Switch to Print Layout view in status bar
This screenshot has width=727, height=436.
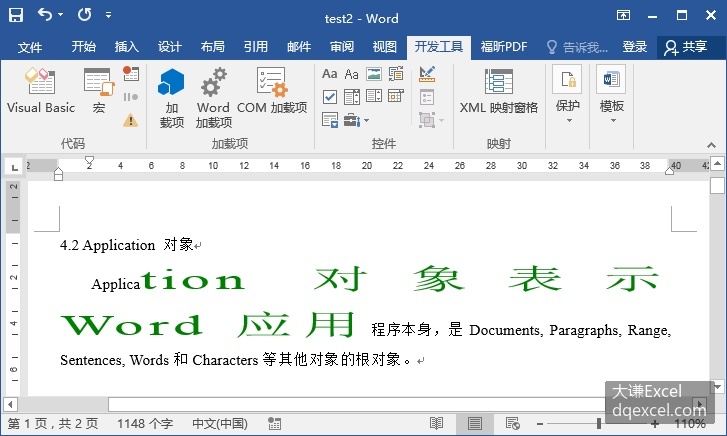[x=474, y=423]
